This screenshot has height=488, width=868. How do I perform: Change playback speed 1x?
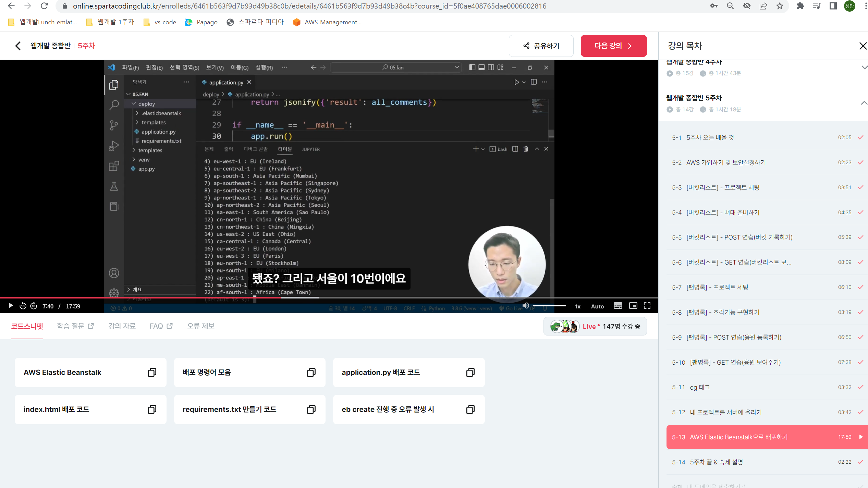click(577, 306)
